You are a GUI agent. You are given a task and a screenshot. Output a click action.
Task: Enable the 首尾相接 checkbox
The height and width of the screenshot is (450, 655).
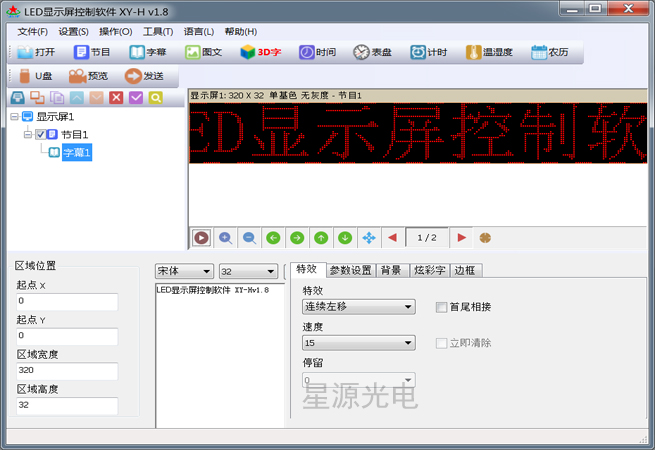(441, 307)
